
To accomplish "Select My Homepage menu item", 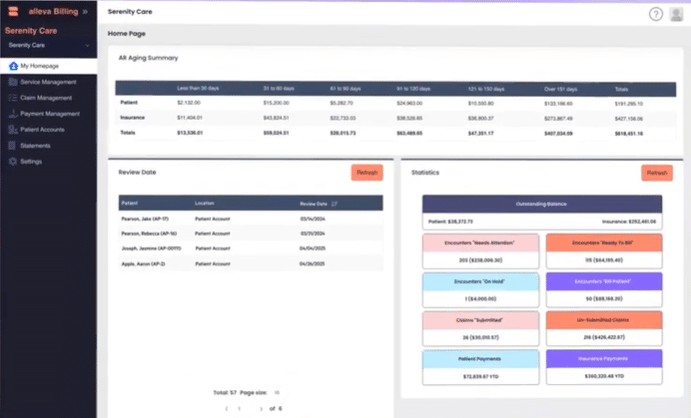I will coord(48,66).
